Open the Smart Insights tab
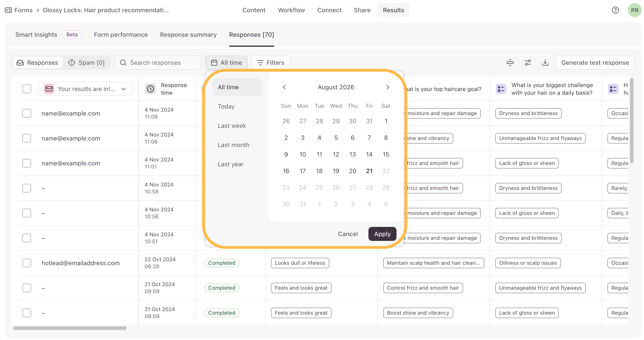The width and height of the screenshot is (644, 340). click(x=36, y=35)
